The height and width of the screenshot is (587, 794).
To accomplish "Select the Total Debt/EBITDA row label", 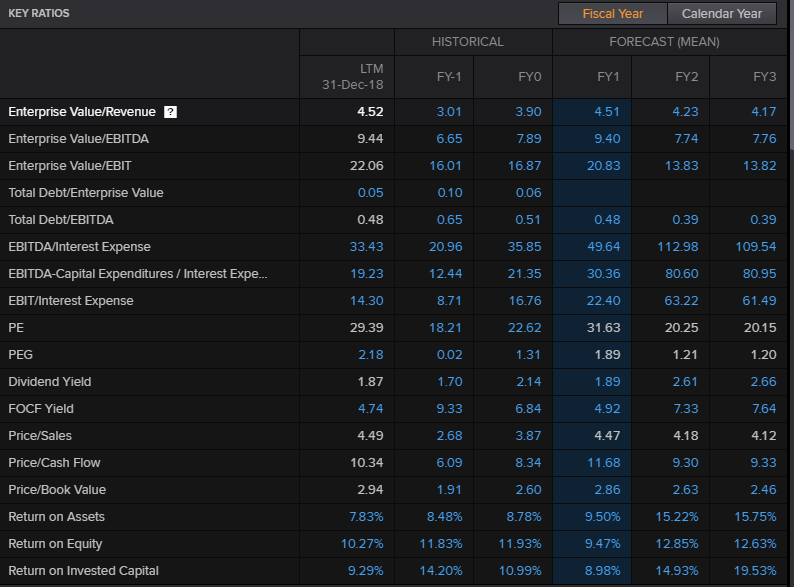I will click(61, 220).
